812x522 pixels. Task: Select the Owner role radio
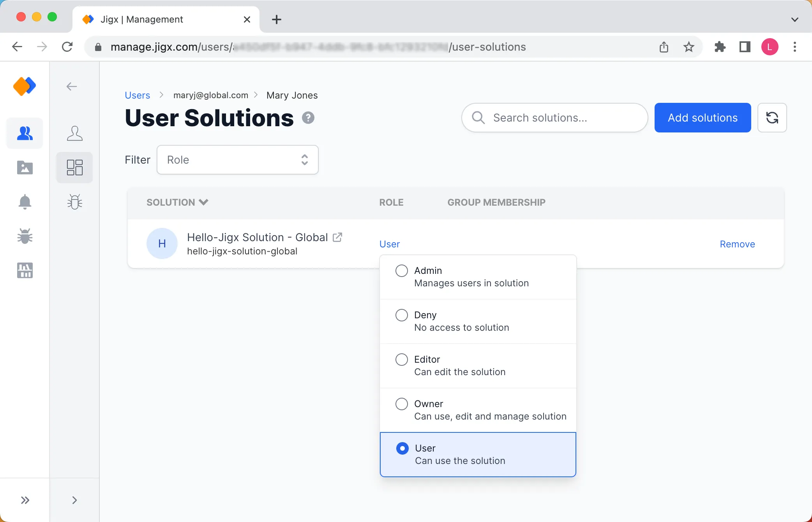click(x=402, y=404)
